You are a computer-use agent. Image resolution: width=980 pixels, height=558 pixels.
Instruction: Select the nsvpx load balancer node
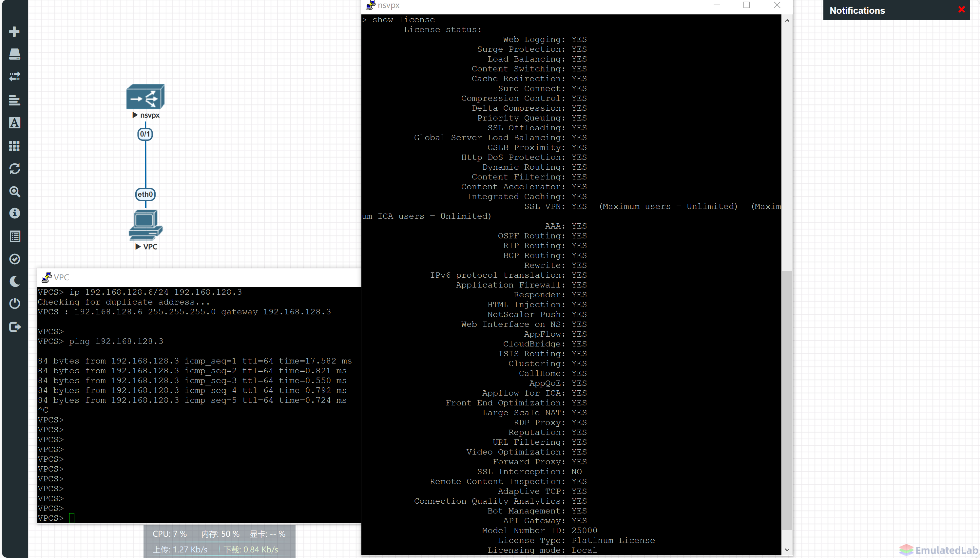click(x=145, y=97)
